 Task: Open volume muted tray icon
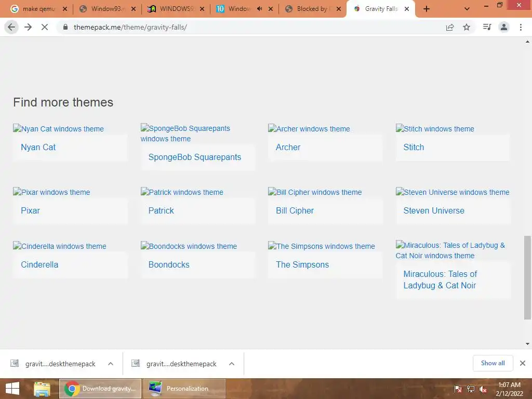click(x=483, y=389)
